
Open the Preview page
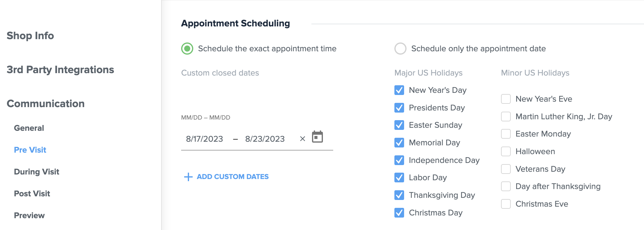coord(29,215)
